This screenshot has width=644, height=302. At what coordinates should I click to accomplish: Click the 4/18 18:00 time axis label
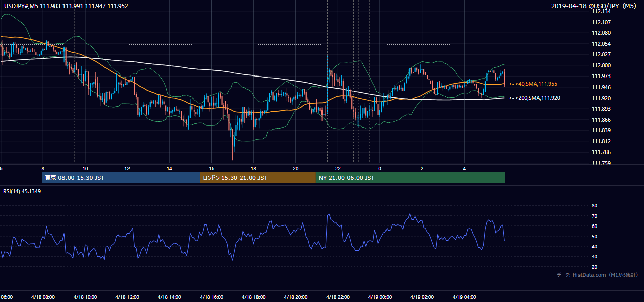click(253, 297)
